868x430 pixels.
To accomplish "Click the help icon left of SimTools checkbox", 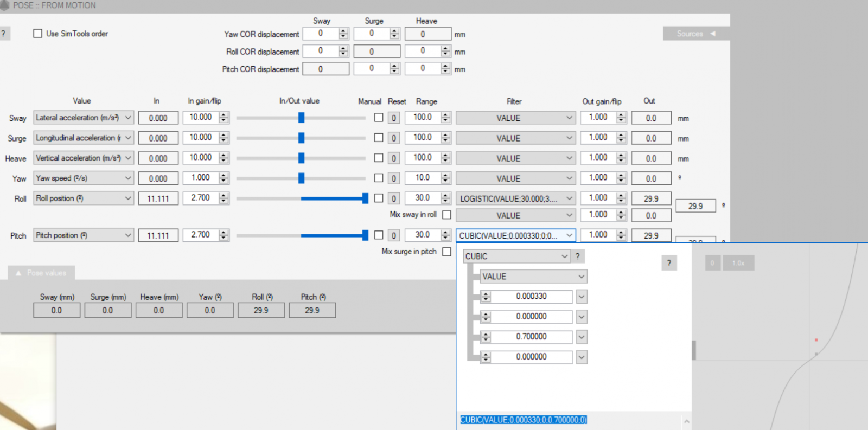I will (4, 34).
